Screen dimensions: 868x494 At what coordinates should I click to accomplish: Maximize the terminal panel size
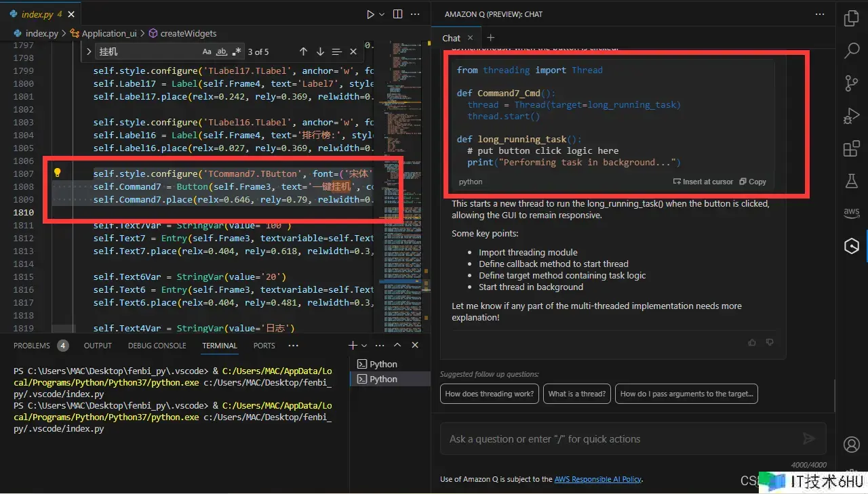click(397, 346)
